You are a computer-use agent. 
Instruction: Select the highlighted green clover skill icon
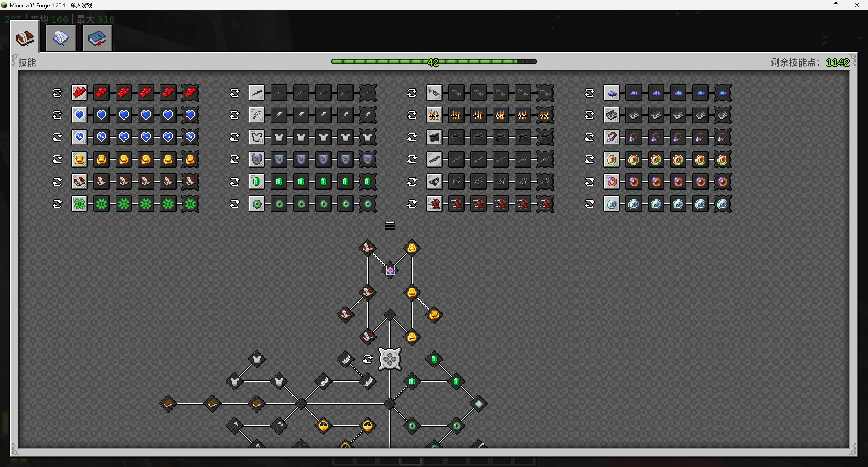[x=80, y=204]
